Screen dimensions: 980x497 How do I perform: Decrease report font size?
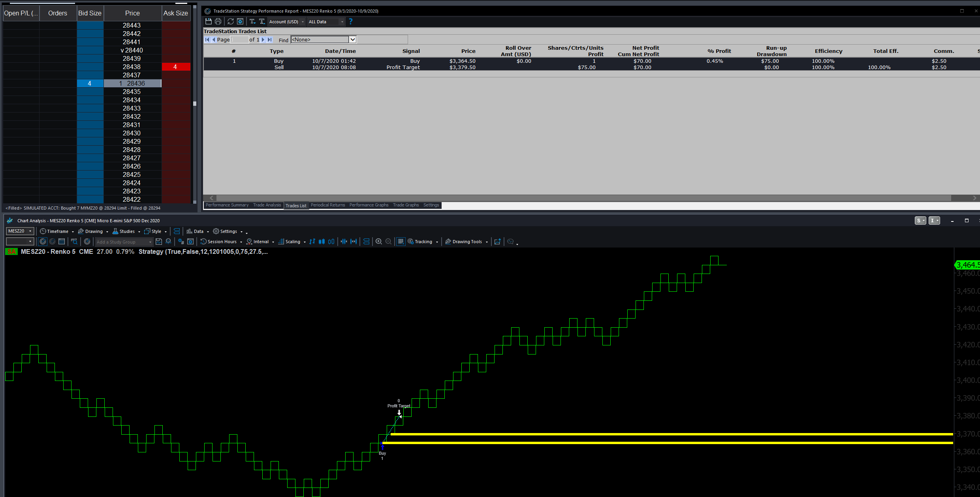pos(252,21)
